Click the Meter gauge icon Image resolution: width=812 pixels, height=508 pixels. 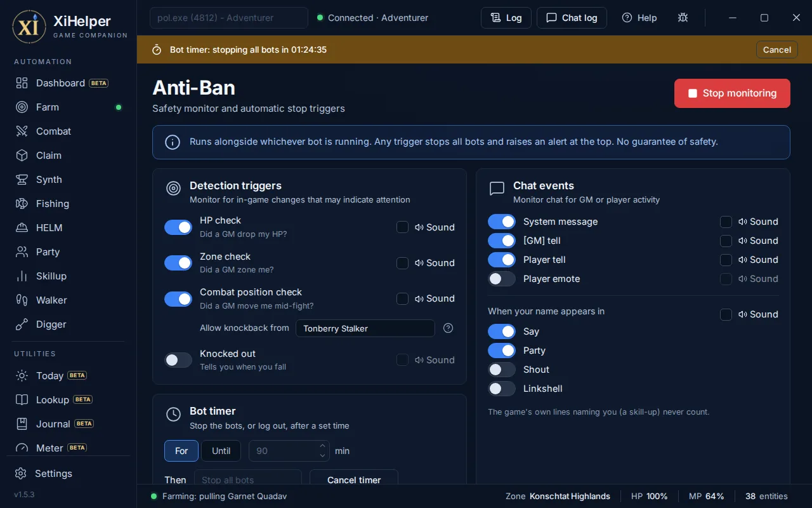22,448
